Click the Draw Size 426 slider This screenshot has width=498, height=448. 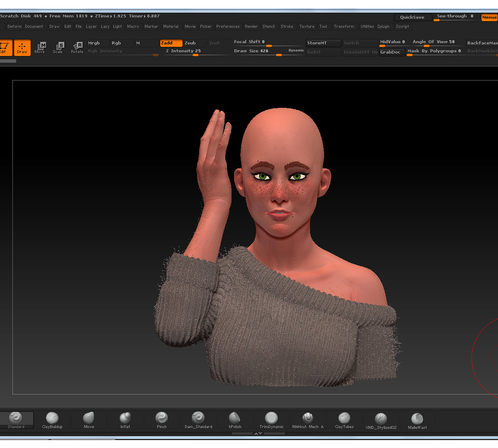tap(268, 51)
